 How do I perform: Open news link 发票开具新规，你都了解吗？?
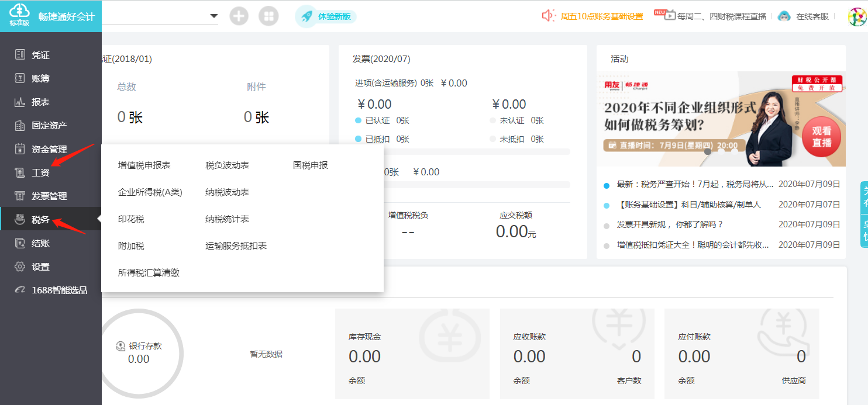[x=670, y=224]
